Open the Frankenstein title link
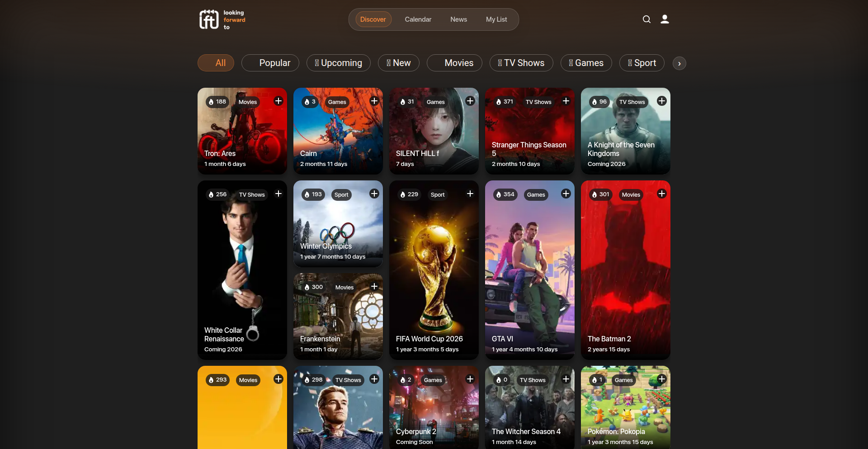Image resolution: width=868 pixels, height=449 pixels. 320,339
